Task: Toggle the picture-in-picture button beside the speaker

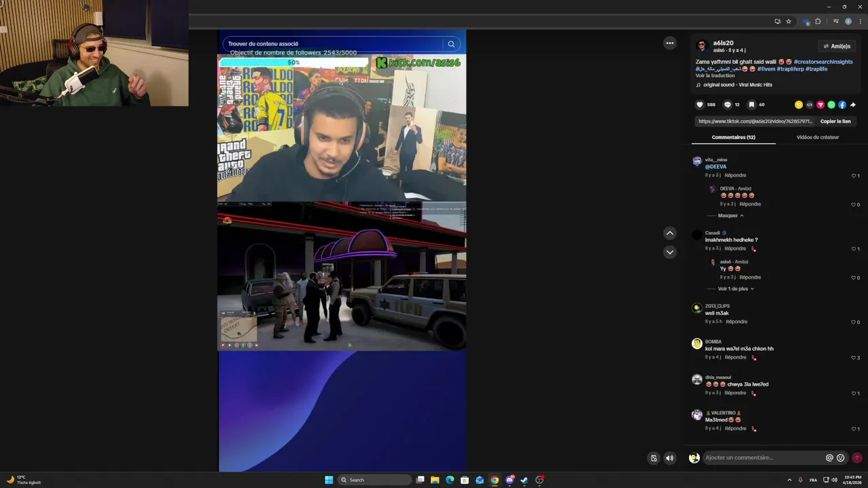Action: 654,458
